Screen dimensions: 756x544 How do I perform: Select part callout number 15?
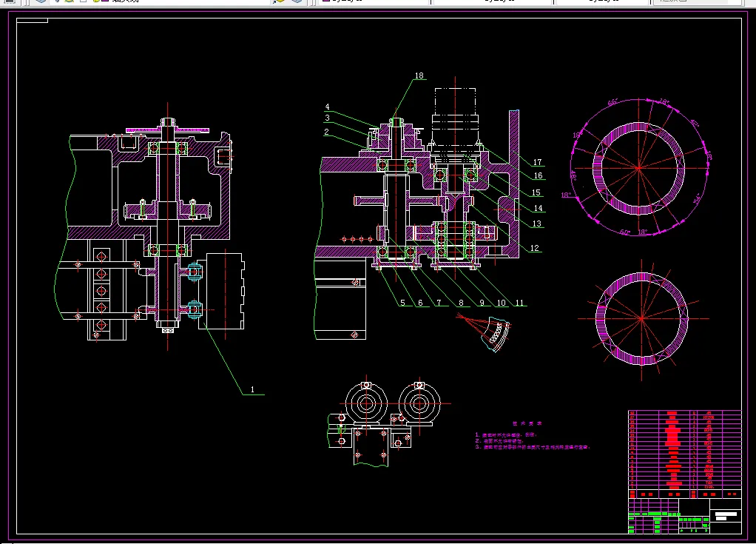(536, 192)
